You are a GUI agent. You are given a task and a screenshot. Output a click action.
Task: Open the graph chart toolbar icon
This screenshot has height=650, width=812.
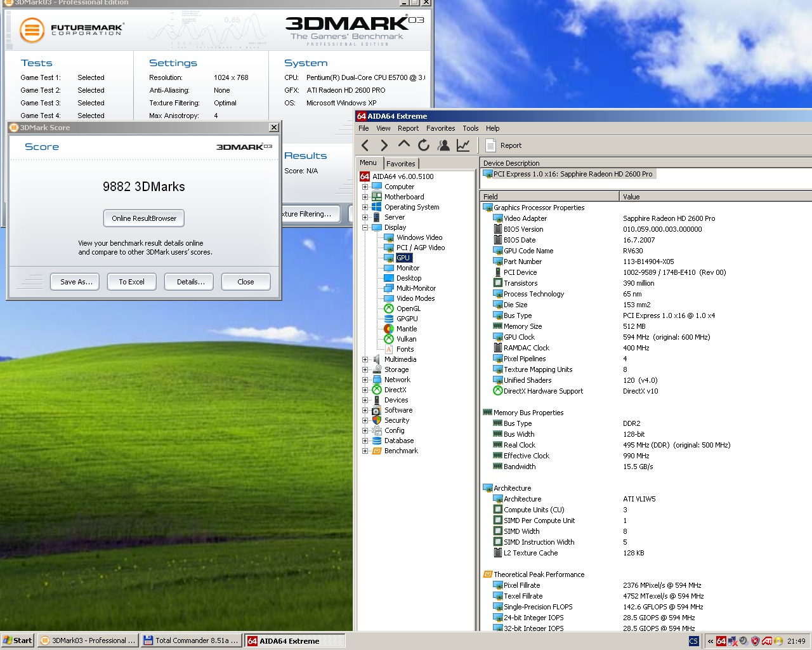pyautogui.click(x=463, y=145)
